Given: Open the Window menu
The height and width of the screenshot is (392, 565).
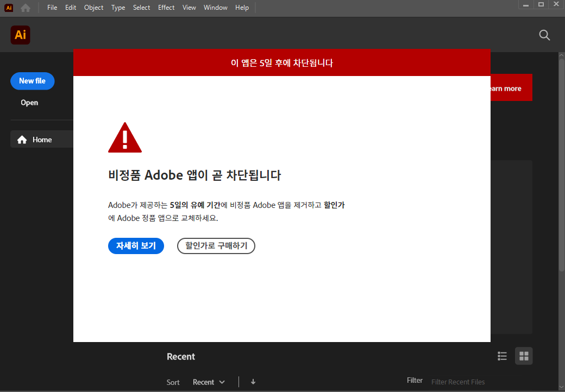Looking at the screenshot, I should tap(216, 8).
